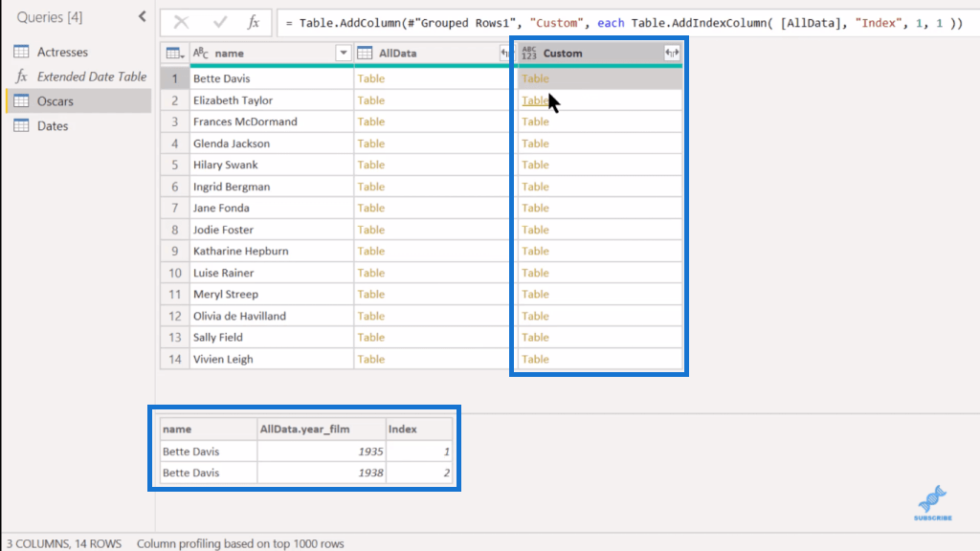980x551 pixels.
Task: Click 'Column profiling based on top 1000 rows'
Action: pos(240,543)
